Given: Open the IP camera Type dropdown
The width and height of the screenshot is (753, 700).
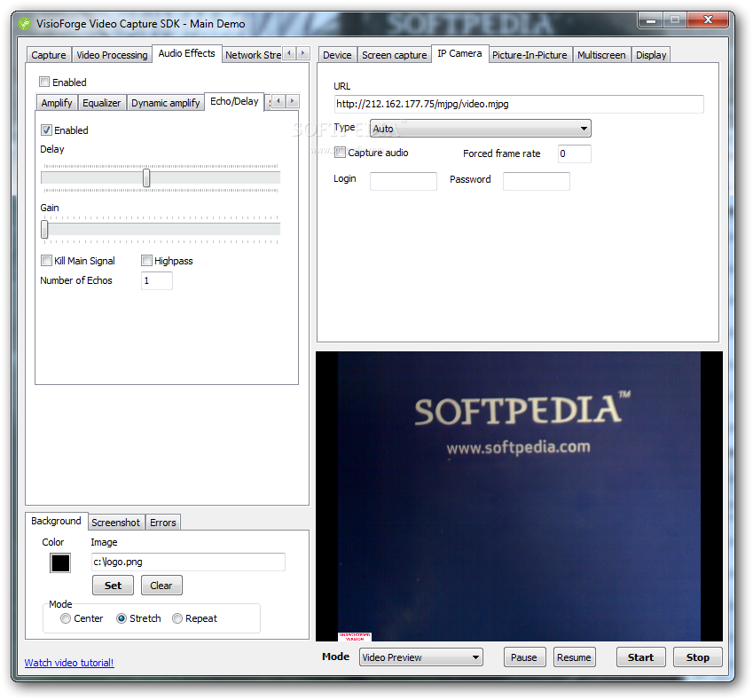Looking at the screenshot, I should point(480,129).
